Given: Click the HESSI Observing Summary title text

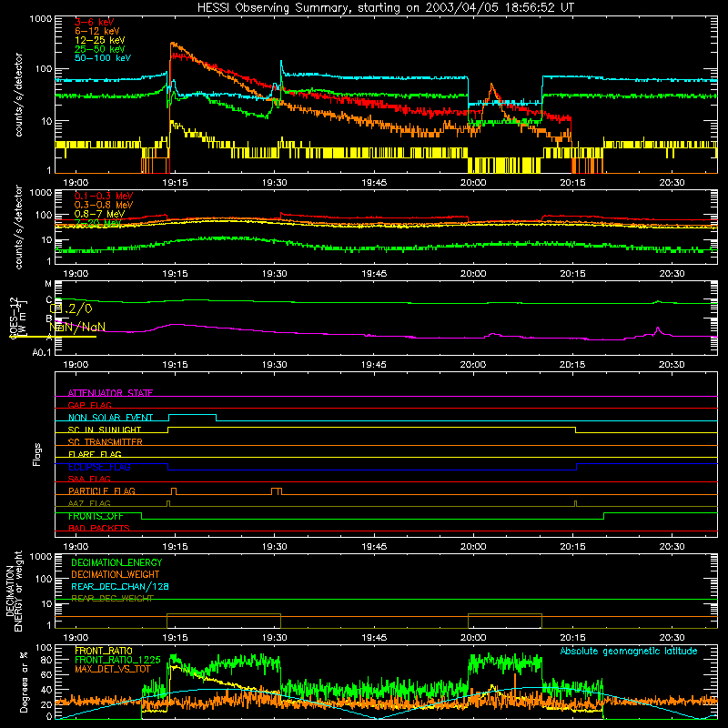Looking at the screenshot, I should pos(385,8).
